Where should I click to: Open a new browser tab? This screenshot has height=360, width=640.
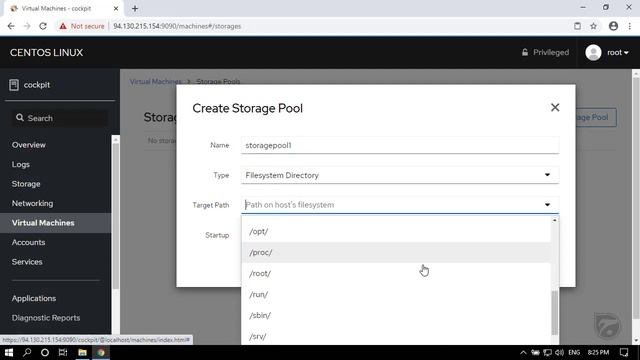[135, 8]
